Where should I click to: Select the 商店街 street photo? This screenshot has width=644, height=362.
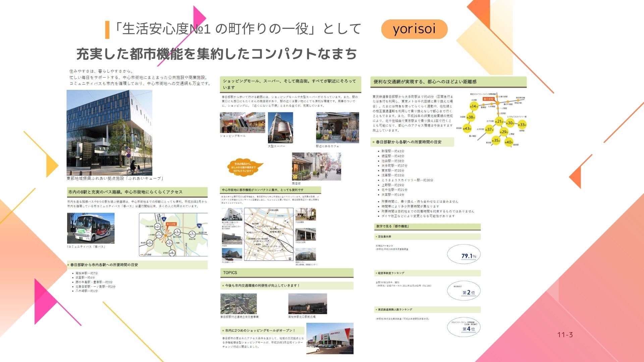point(316,167)
